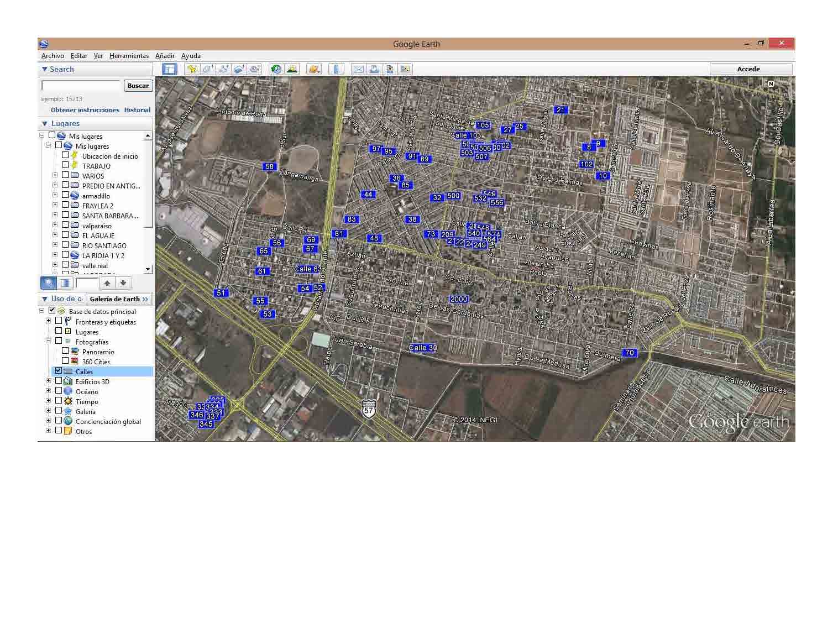Screen dimensions: 833x644
Task: Select the Concienciación global layer row
Action: tap(108, 421)
